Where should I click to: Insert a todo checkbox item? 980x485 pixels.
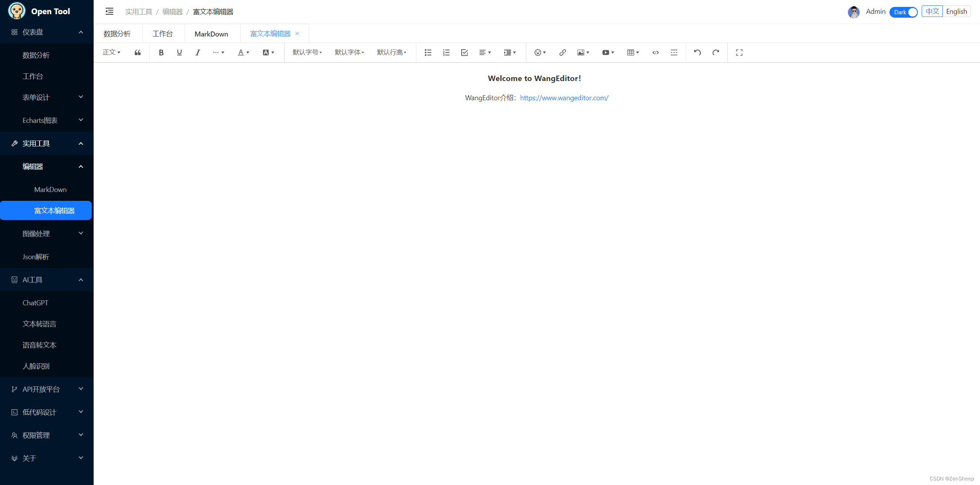tap(464, 53)
